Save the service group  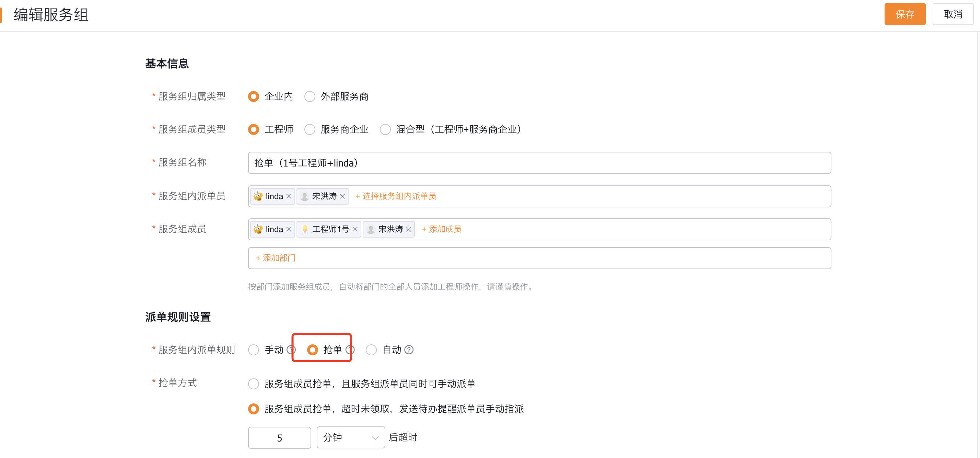click(905, 14)
